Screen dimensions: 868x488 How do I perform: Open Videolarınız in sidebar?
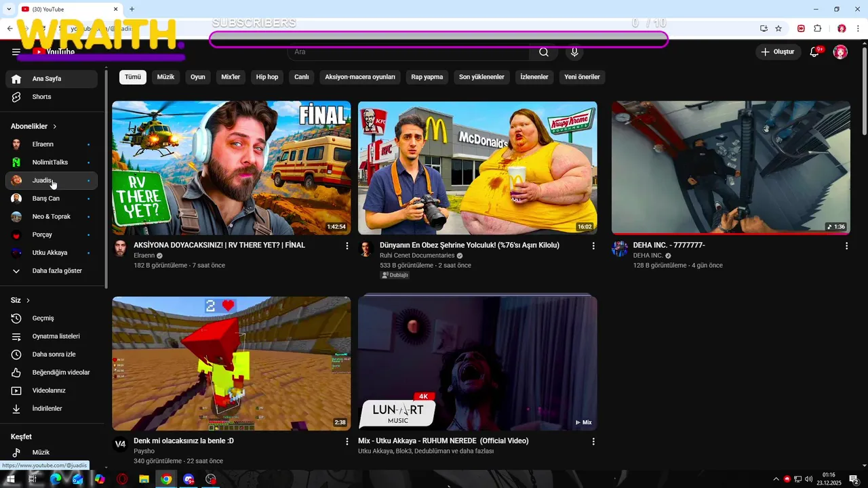coord(52,391)
